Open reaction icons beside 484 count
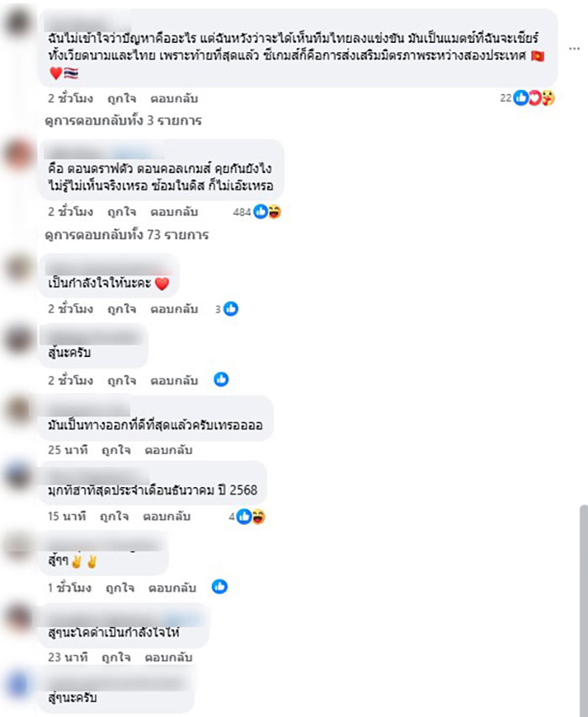The image size is (588, 717). coord(267,212)
